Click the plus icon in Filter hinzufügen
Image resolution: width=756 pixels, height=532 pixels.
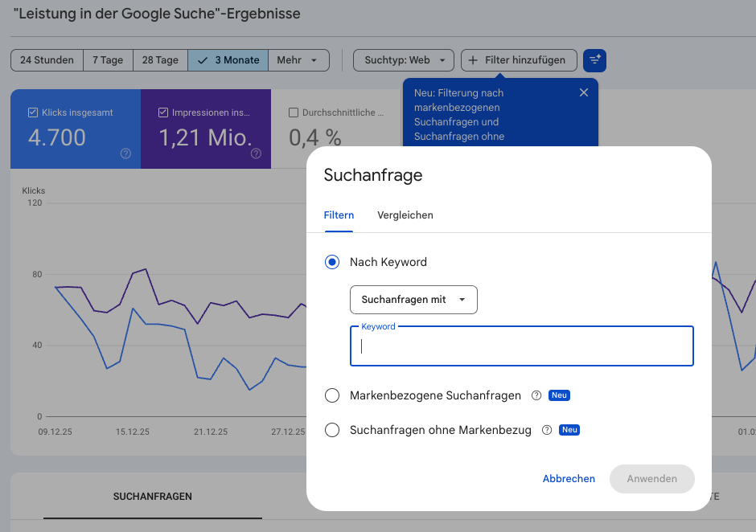point(473,60)
